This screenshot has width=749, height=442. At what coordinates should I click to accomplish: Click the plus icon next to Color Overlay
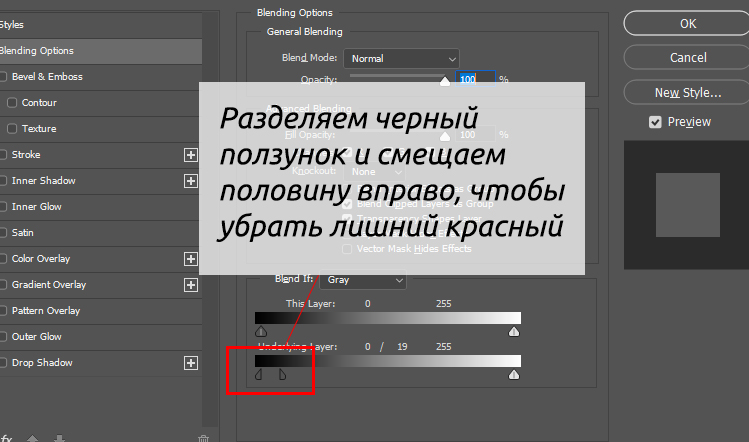191,259
